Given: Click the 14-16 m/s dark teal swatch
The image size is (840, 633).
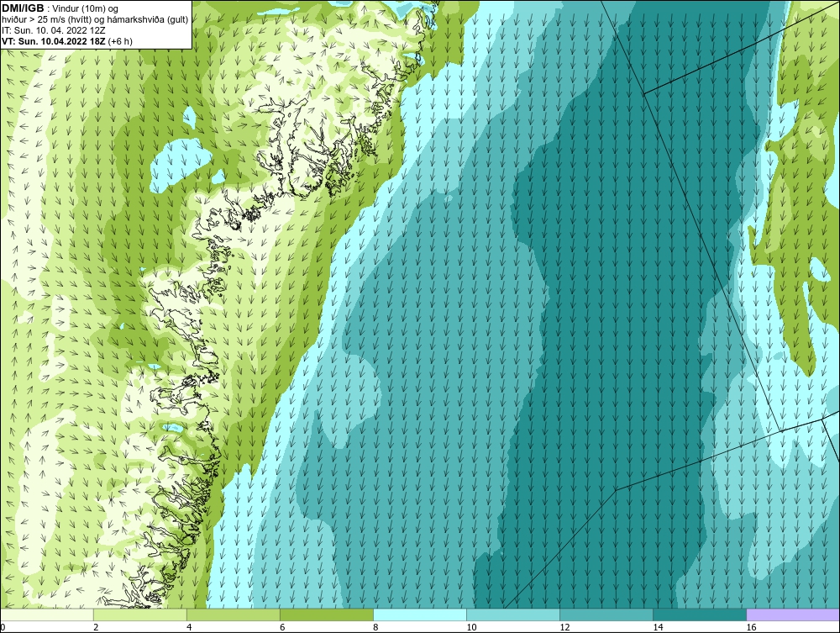Looking at the screenshot, I should (x=700, y=615).
